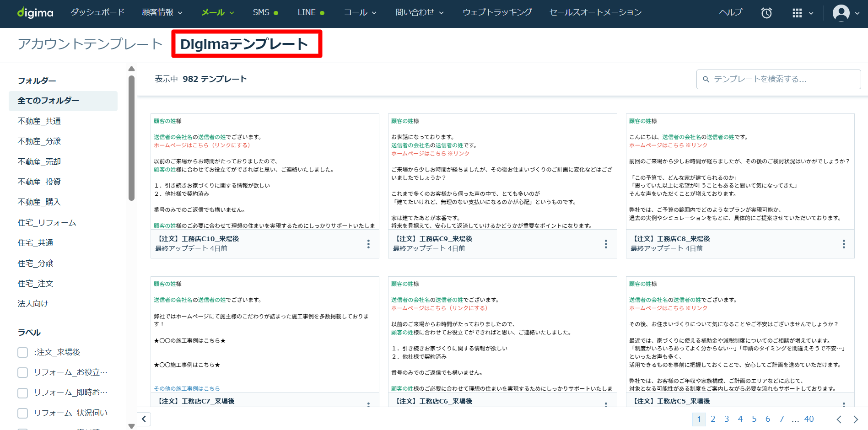
Task: Jump to last page 40
Action: pos(809,419)
